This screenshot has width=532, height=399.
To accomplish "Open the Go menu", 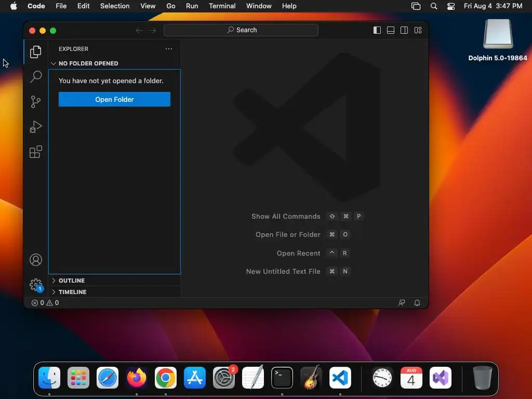I will click(x=171, y=6).
